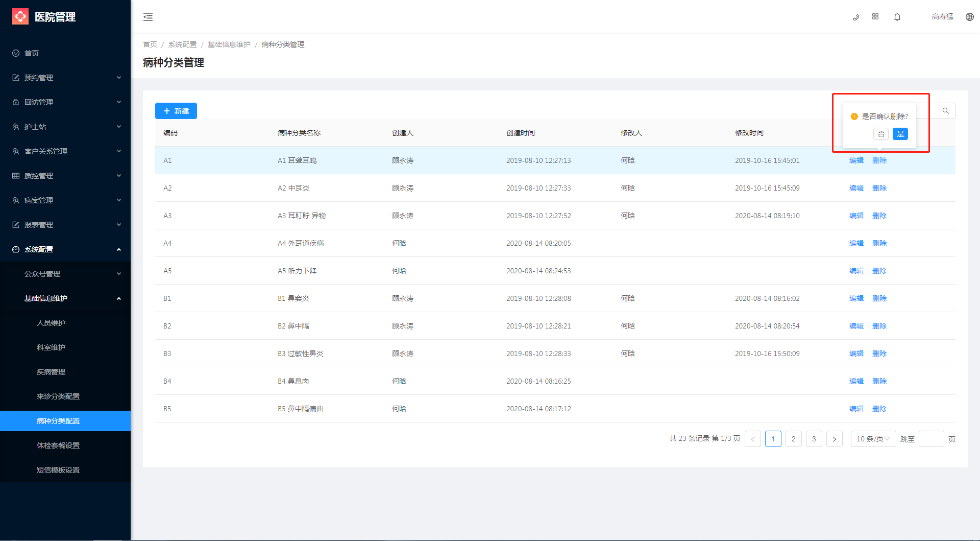The width and height of the screenshot is (980, 541).
Task: Click cell B2 鼻中隔
Action: 293,326
